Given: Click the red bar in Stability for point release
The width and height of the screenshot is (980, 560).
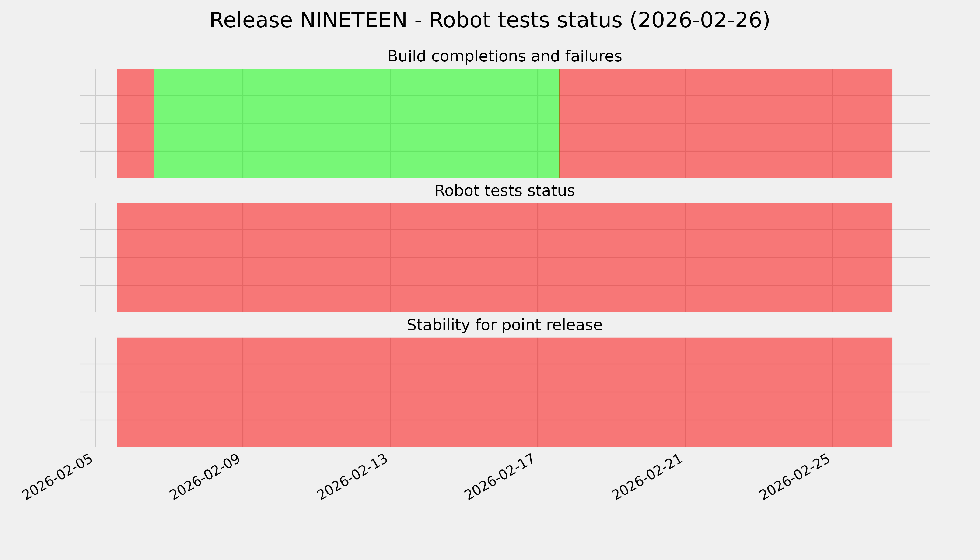Looking at the screenshot, I should click(504, 392).
